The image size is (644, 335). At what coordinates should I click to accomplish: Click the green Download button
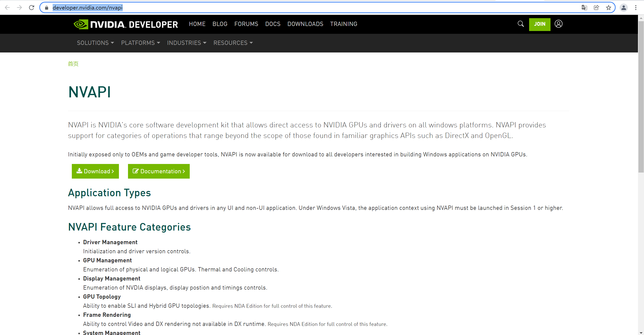tap(95, 171)
